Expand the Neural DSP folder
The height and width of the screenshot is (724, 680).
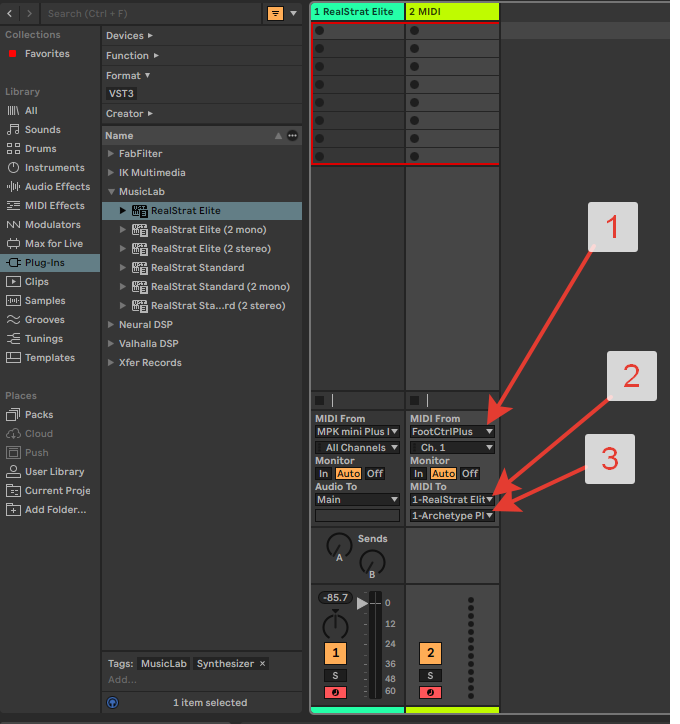(x=111, y=325)
